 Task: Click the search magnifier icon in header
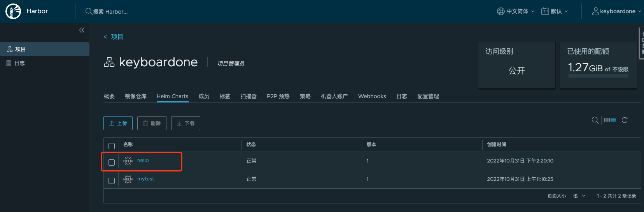tap(89, 11)
